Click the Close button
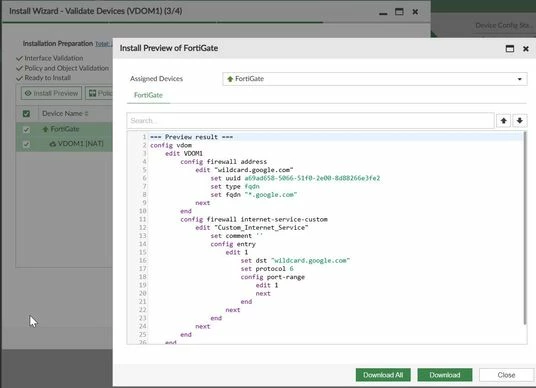Image resolution: width=536 pixels, height=388 pixels. [506, 375]
